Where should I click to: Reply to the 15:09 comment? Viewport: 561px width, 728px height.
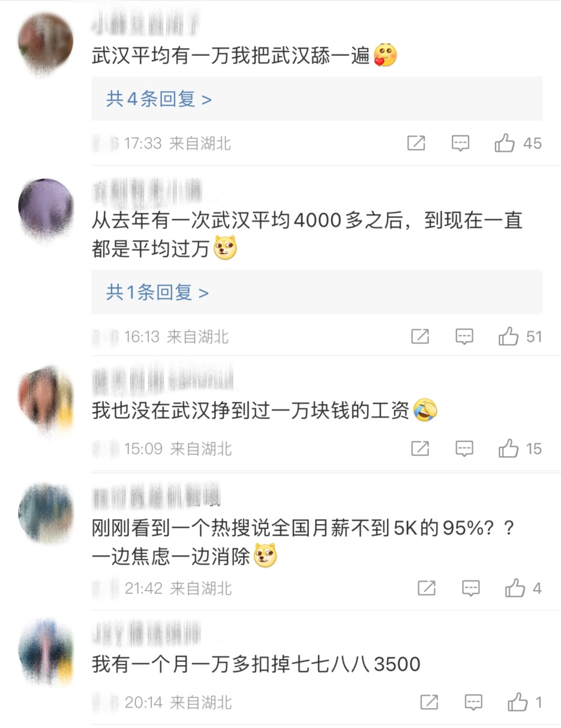464,449
